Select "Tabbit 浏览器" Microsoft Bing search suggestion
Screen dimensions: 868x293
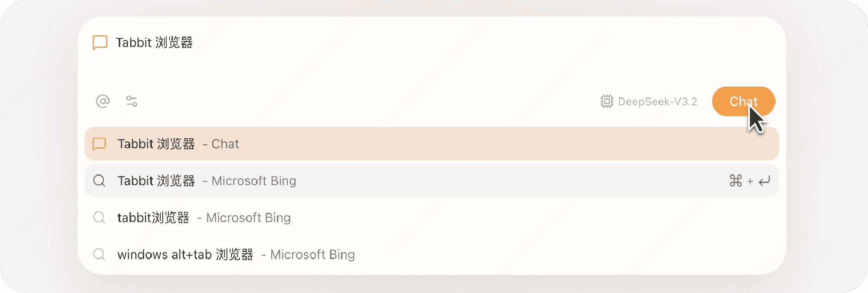click(391, 180)
